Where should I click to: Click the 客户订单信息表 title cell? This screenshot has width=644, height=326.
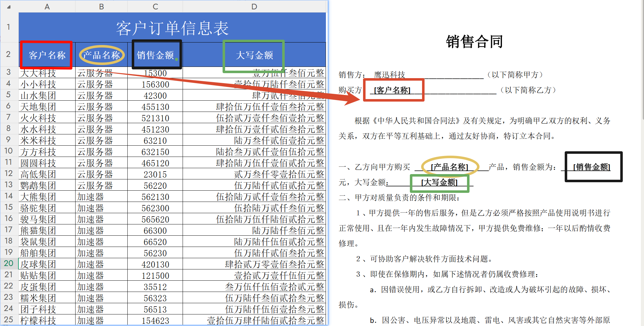pos(172,28)
